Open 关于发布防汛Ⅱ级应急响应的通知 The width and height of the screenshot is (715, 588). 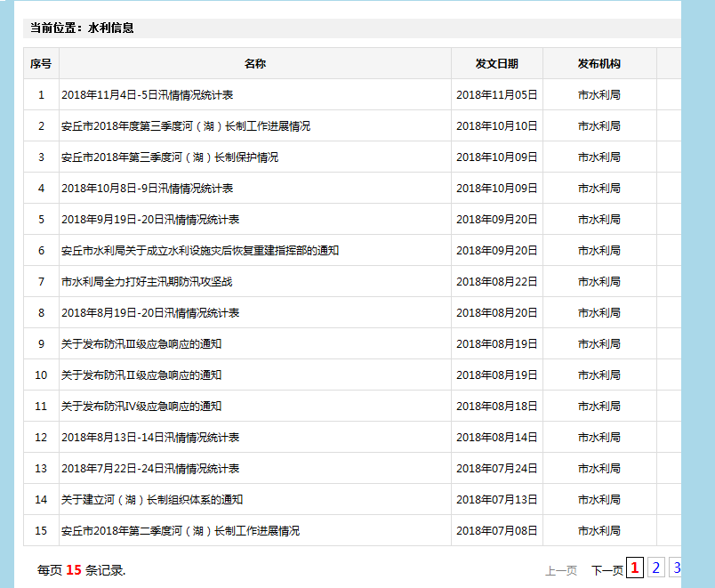(x=141, y=375)
